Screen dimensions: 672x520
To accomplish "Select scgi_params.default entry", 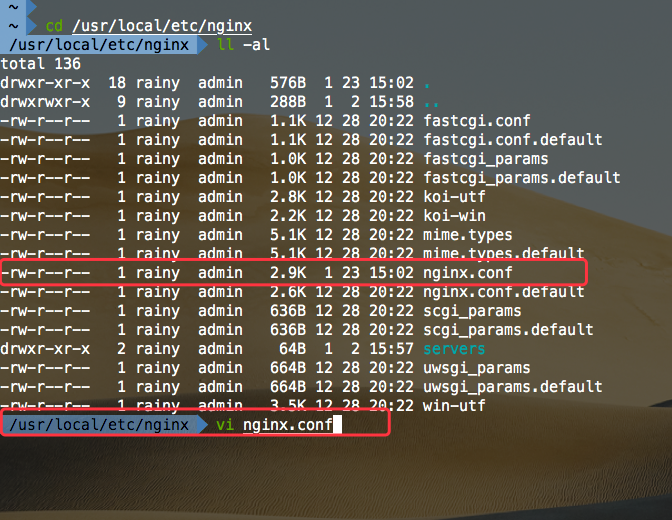I will [508, 330].
